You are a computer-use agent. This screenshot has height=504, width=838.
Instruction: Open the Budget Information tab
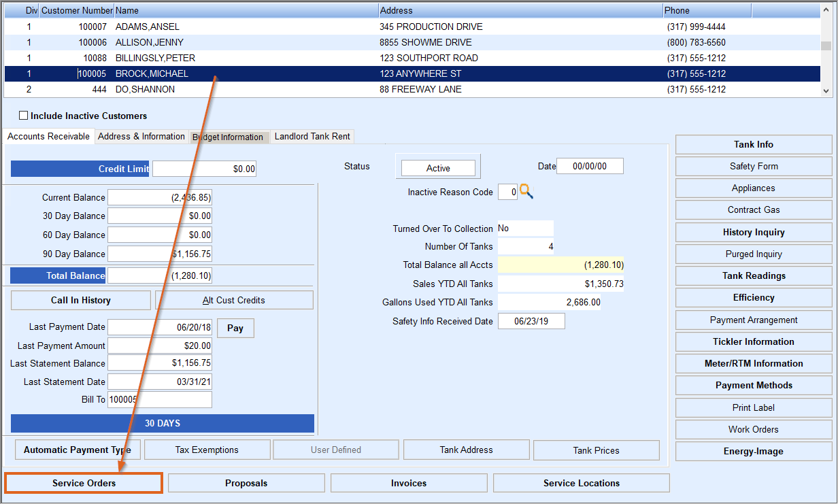pyautogui.click(x=228, y=137)
